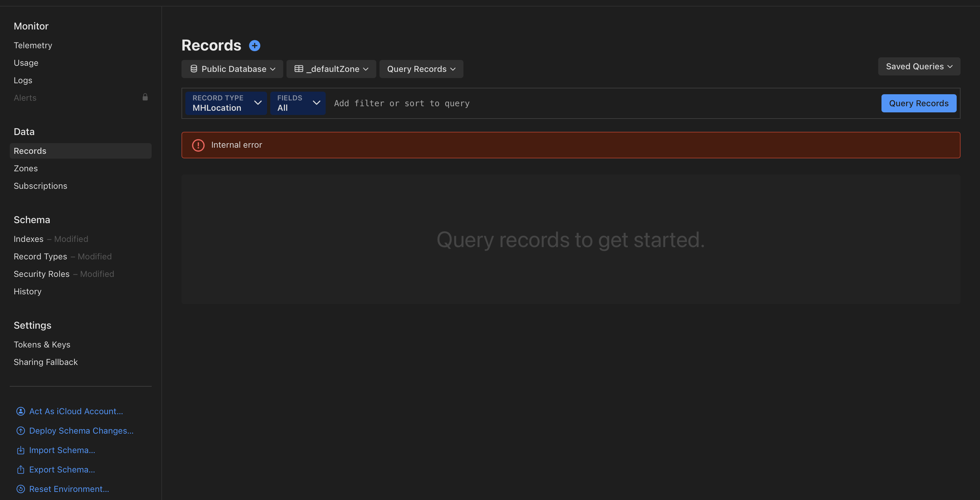Open the Query Records mode dropdown
The height and width of the screenshot is (500, 980).
[421, 69]
